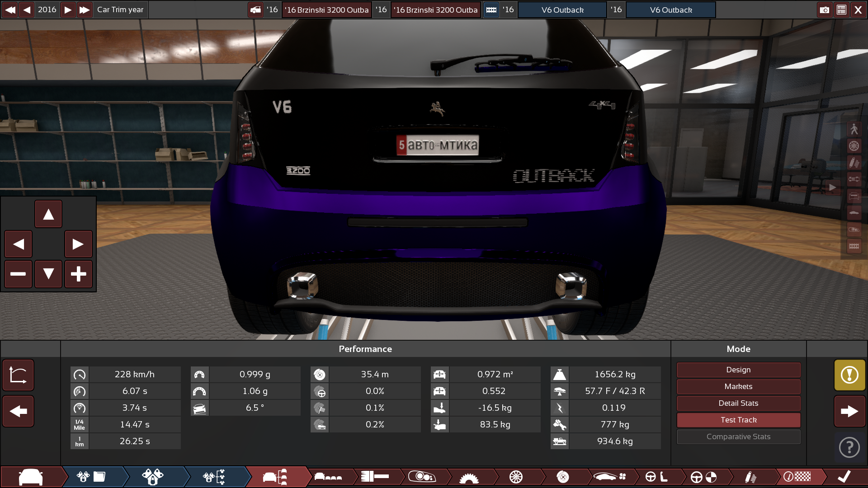Viewport: 868px width, 488px height.
Task: Open the suspension shock absorber tab
Action: (x=750, y=477)
